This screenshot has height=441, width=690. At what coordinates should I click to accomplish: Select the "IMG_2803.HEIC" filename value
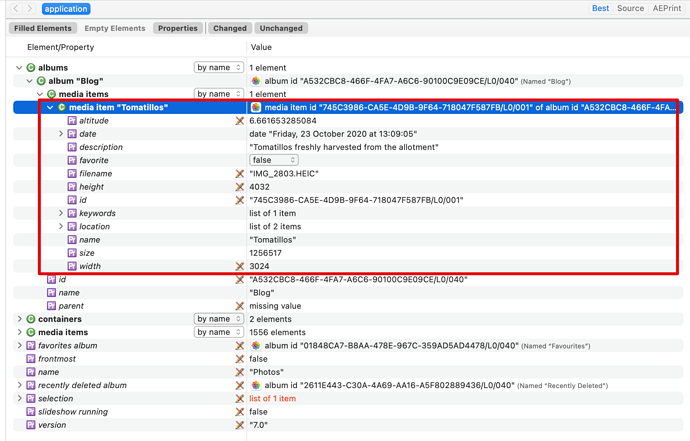(284, 173)
